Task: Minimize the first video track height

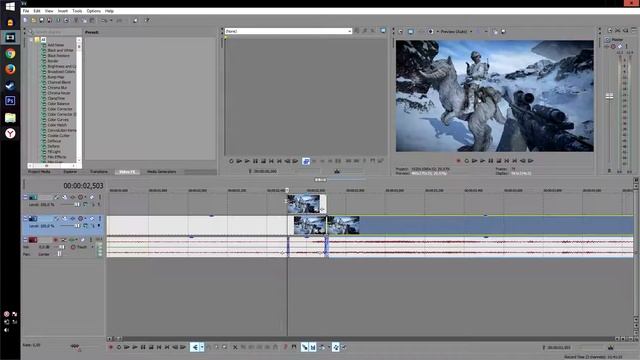Action: 25,197
